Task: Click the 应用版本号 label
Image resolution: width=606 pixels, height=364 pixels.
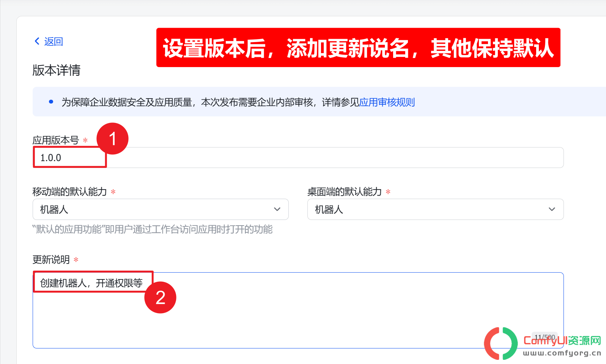Action: pos(56,140)
